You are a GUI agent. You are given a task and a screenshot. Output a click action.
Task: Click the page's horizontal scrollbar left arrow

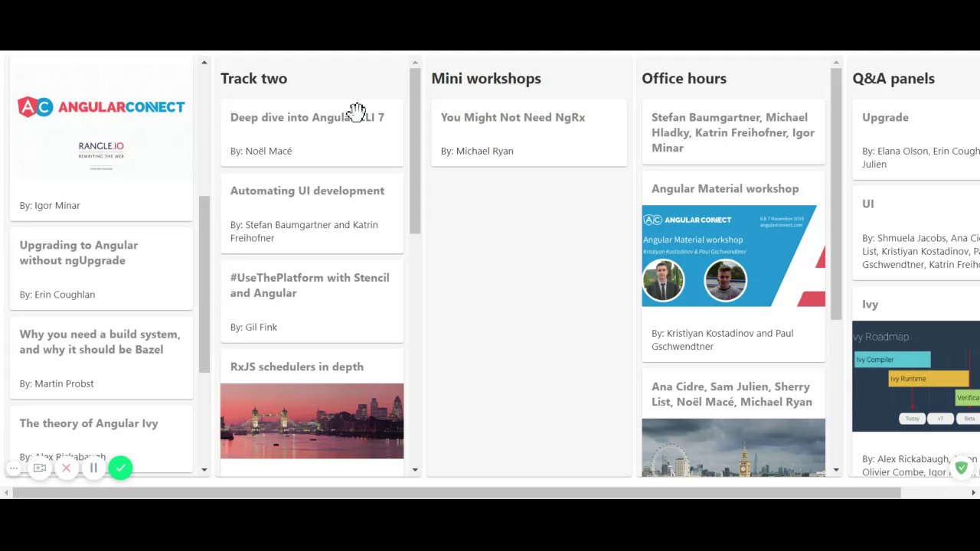point(5,493)
